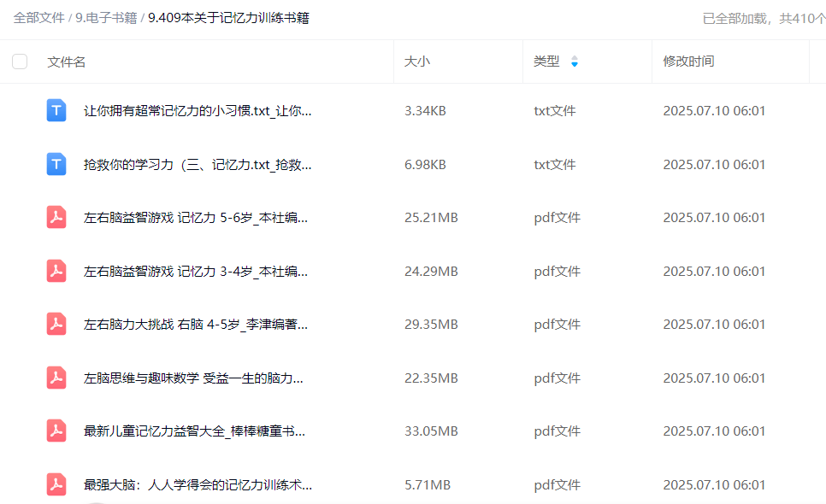
Task: Open 左右脑益智游戏 记忆力 5-6岁 PDF
Action: tap(196, 218)
